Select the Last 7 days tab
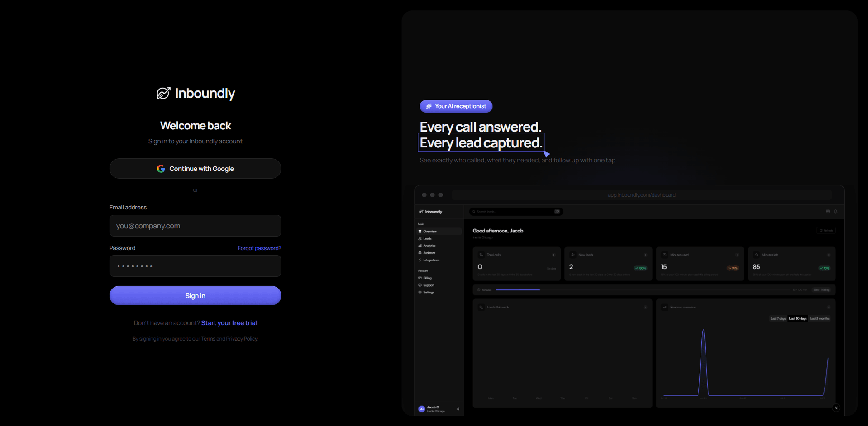This screenshot has height=426, width=868. [778, 319]
